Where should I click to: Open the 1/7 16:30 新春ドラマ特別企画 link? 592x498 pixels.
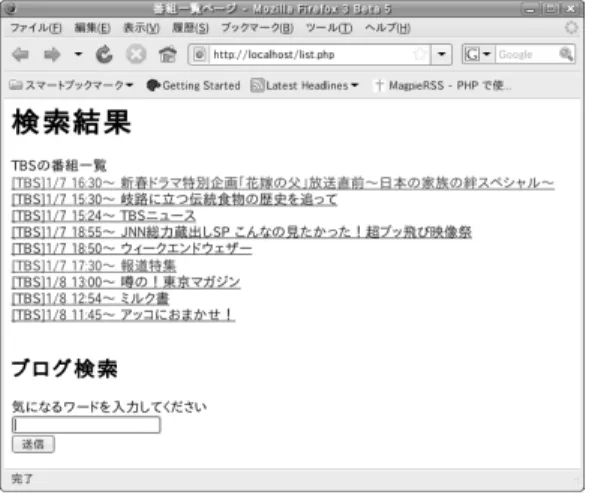click(283, 183)
